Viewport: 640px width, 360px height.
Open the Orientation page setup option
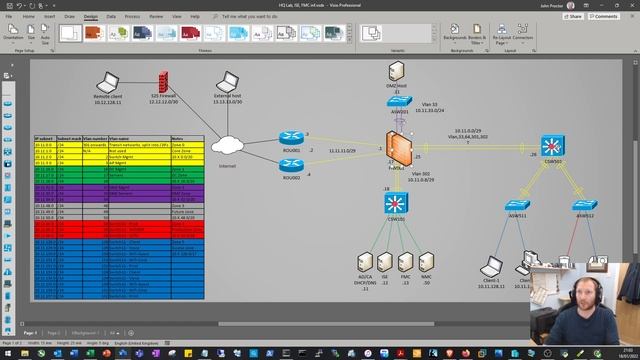[13, 33]
